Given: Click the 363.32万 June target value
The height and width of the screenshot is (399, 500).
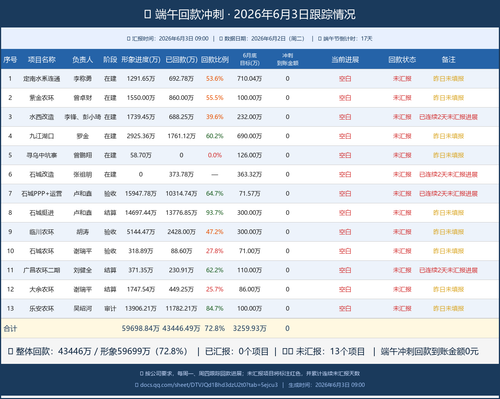Looking at the screenshot, I should click(x=250, y=174).
